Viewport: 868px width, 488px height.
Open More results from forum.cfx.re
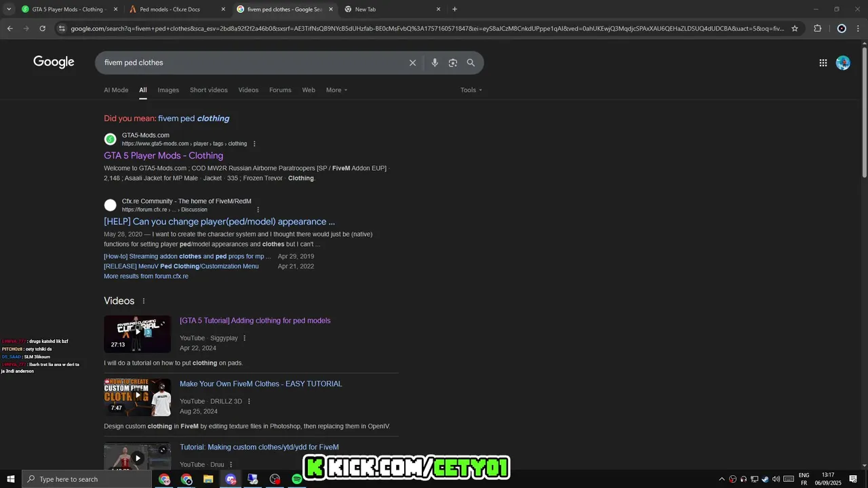click(x=146, y=277)
